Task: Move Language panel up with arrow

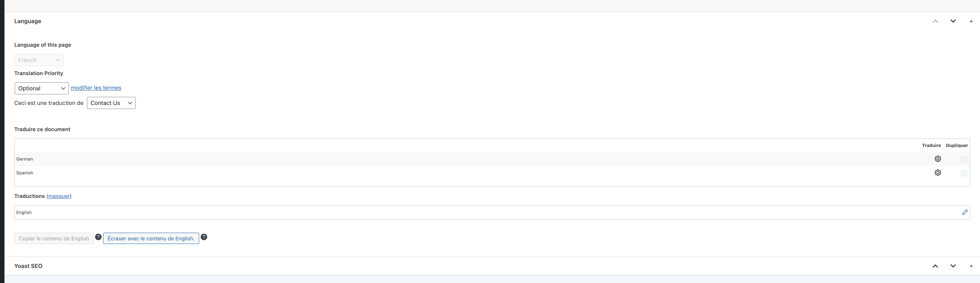Action: (935, 21)
